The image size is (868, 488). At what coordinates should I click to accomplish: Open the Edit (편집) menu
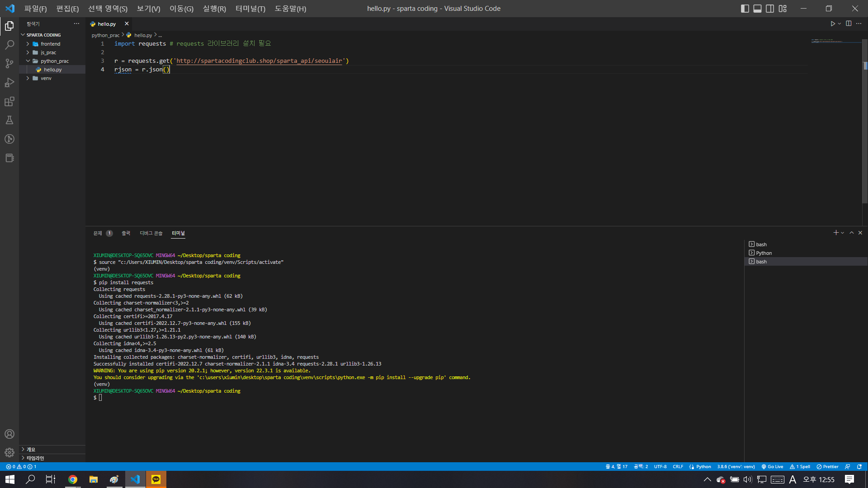(67, 9)
